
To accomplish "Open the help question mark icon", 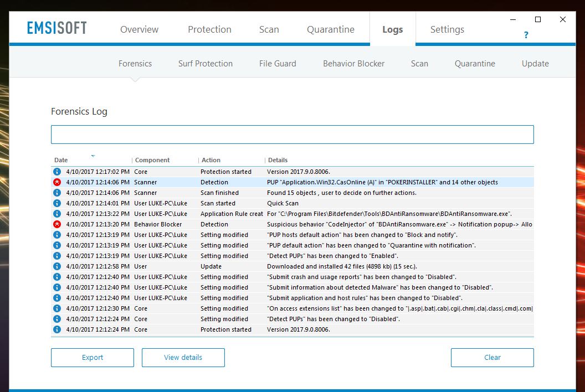I will coord(526,35).
